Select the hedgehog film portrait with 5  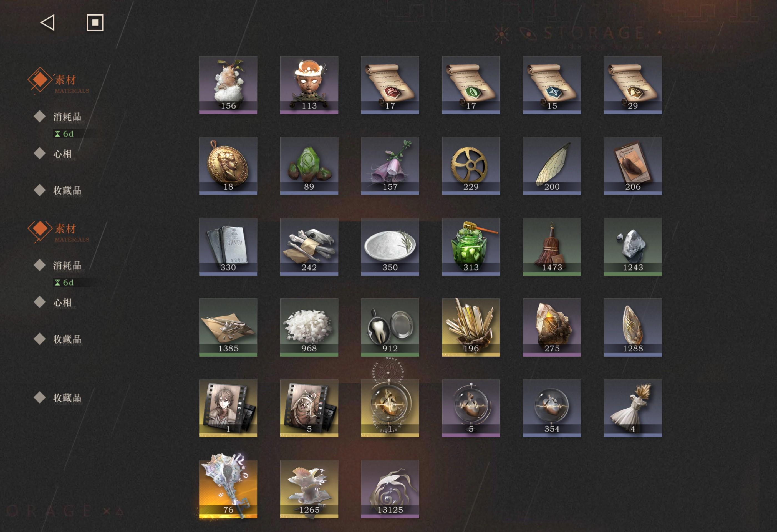(x=309, y=408)
